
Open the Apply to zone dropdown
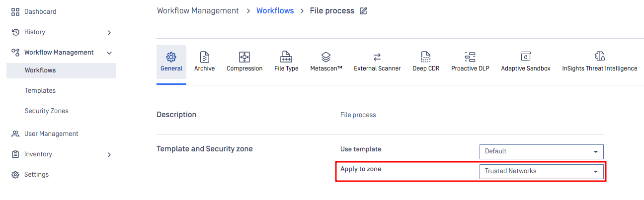pos(541,172)
